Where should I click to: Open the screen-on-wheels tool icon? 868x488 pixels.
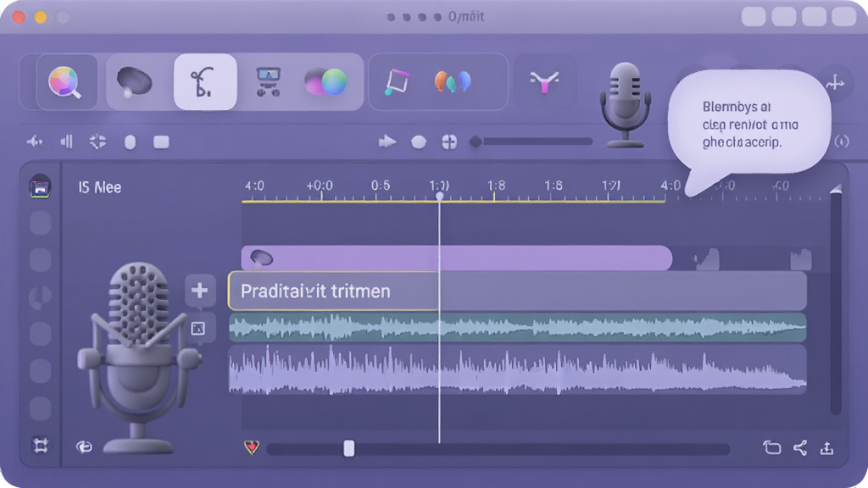coord(269,82)
